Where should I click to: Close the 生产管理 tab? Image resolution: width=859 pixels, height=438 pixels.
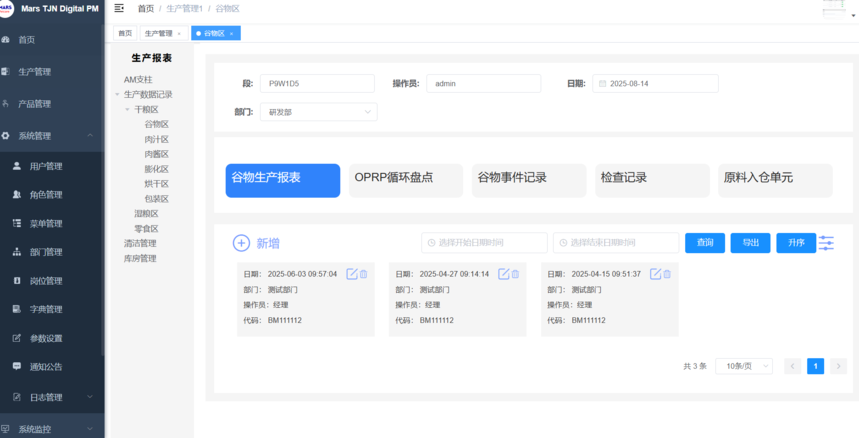(x=179, y=34)
